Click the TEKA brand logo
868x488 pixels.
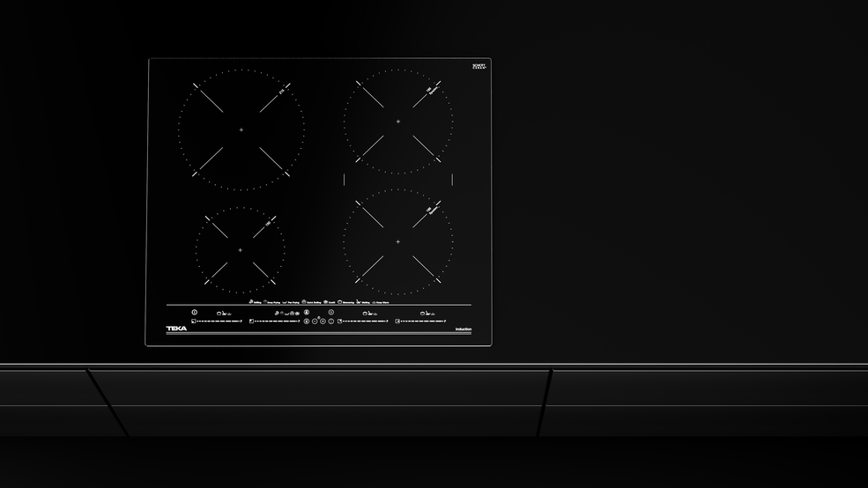176,329
